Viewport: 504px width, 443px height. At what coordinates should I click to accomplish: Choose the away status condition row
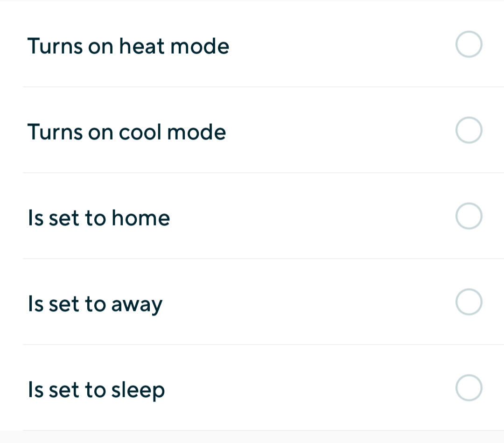[252, 302]
